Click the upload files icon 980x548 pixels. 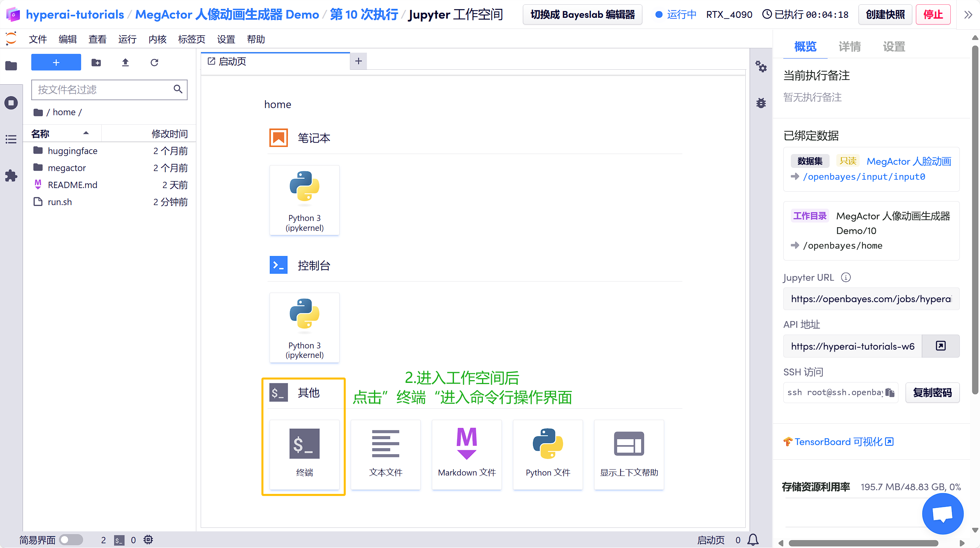125,63
